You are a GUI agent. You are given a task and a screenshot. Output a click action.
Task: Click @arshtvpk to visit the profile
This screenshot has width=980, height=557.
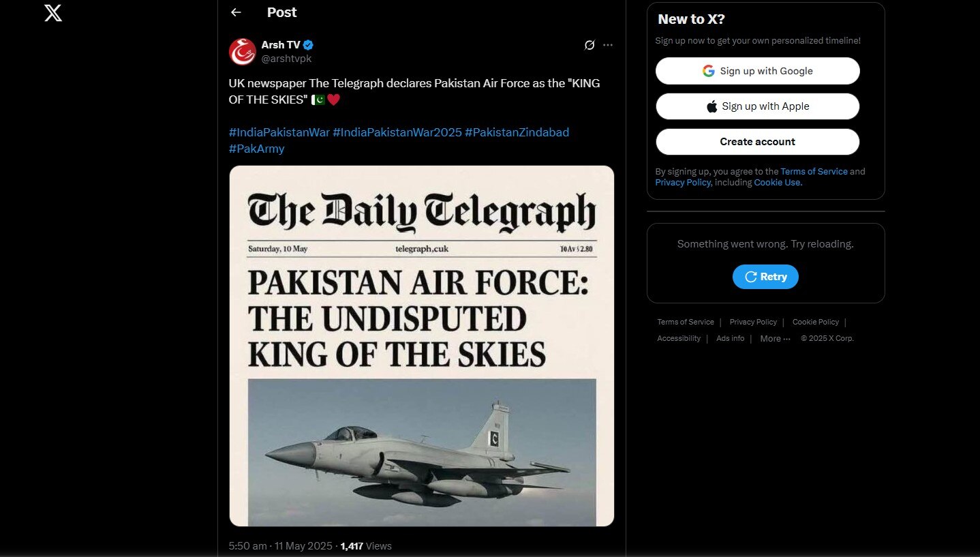coord(286,58)
